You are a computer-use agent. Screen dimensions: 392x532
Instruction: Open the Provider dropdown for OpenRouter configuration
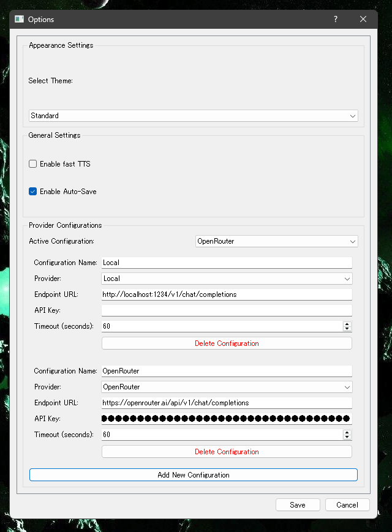[227, 387]
